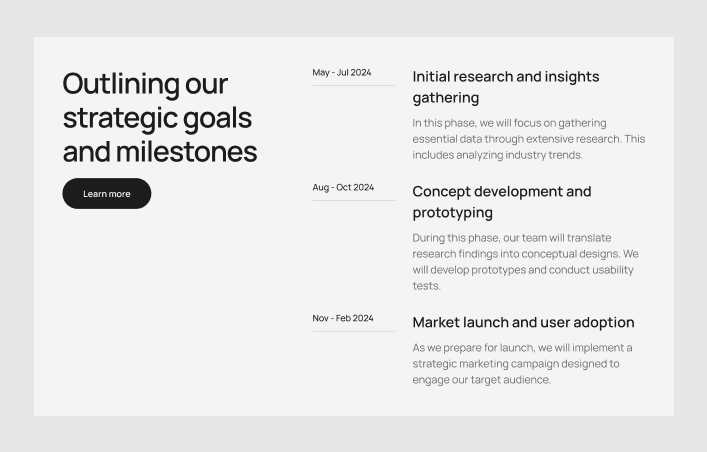Image resolution: width=707 pixels, height=452 pixels.
Task: Click the paragraph about the strategic marketing campaign
Action: click(522, 364)
